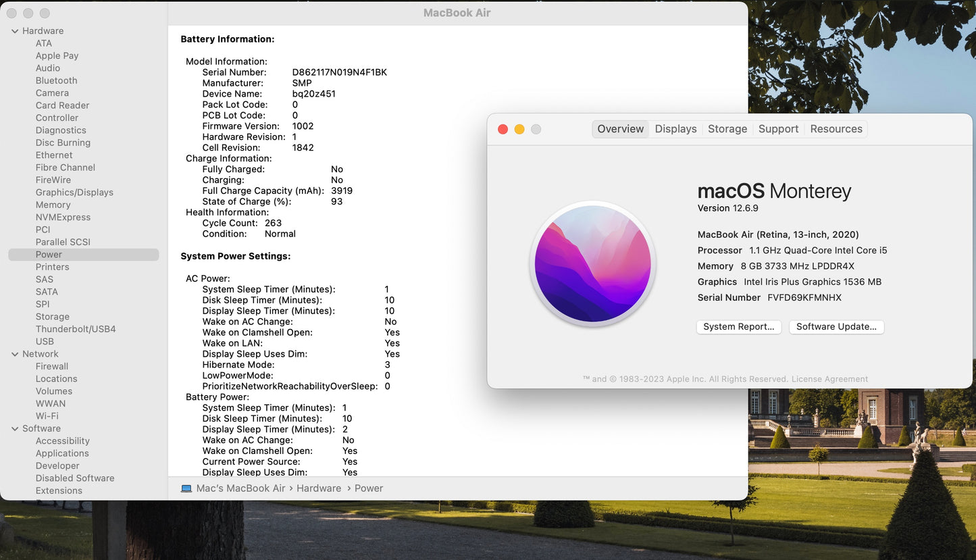Click the macOS Monterey logo image

coord(592,263)
